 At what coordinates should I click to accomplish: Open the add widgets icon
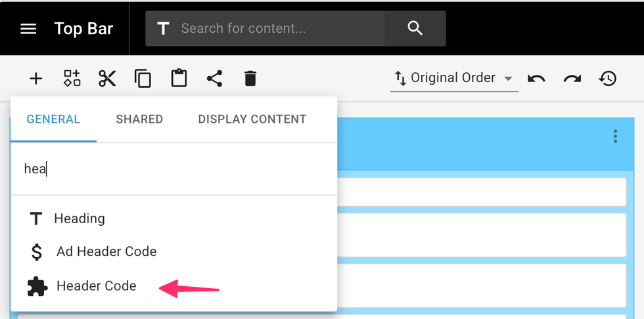tap(72, 79)
